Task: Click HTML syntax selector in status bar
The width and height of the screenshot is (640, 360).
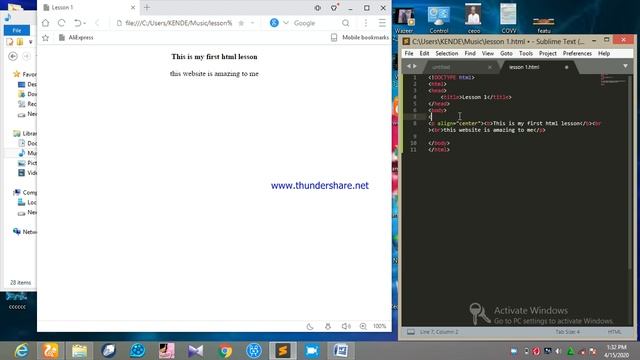Action: [x=614, y=332]
